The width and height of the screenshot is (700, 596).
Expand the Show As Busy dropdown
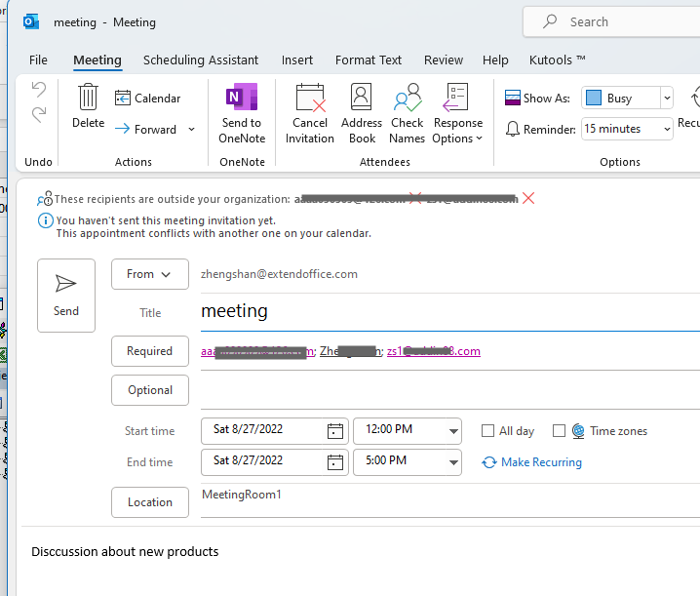coord(667,98)
